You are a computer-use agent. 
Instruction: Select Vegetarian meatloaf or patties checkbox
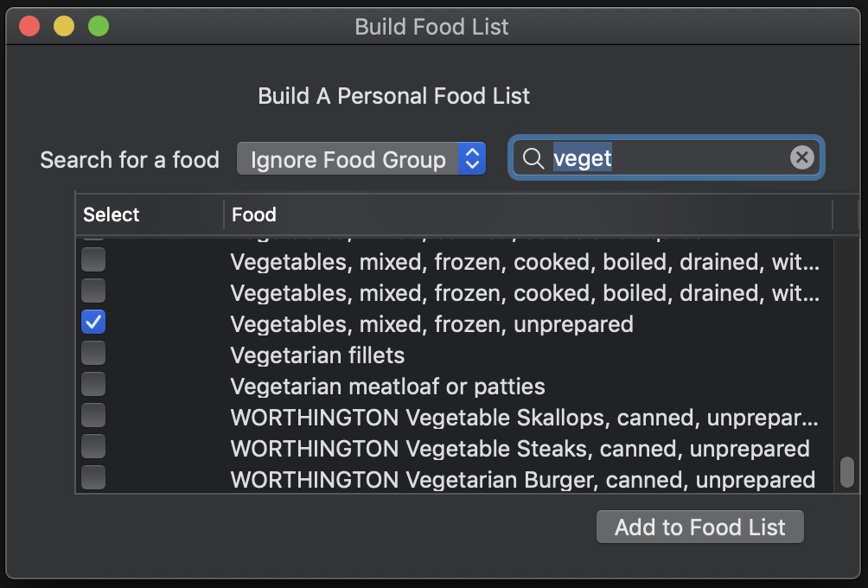coord(93,385)
